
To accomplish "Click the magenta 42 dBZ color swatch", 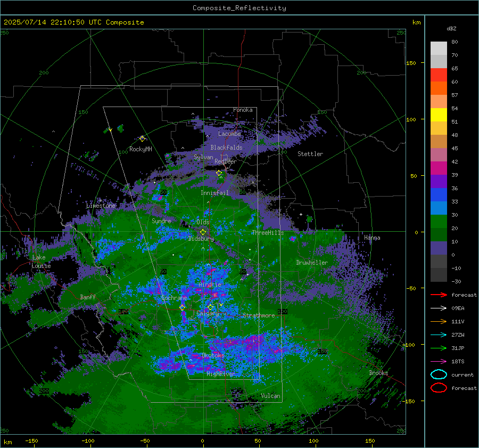I will click(439, 168).
